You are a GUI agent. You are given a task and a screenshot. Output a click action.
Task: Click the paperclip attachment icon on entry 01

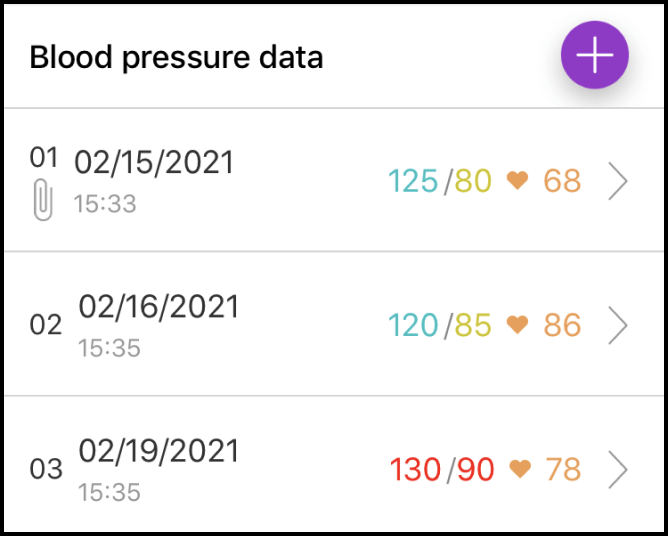point(42,200)
